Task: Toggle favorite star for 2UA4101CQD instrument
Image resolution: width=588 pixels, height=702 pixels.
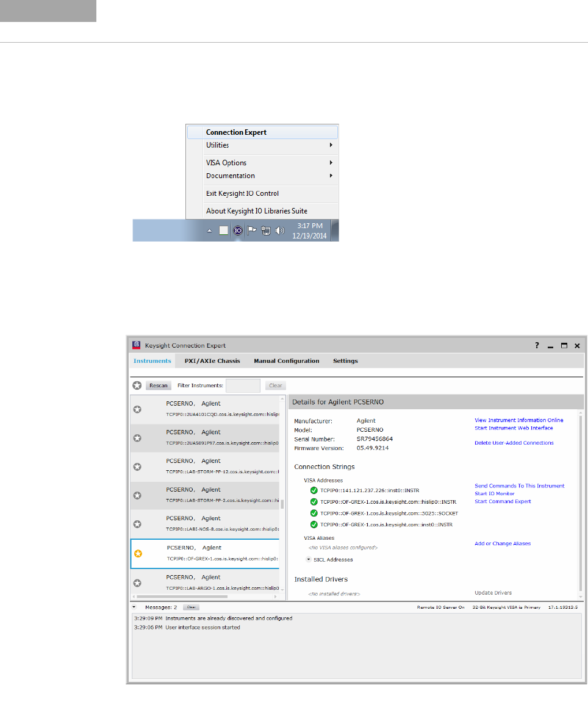Action: 137,409
